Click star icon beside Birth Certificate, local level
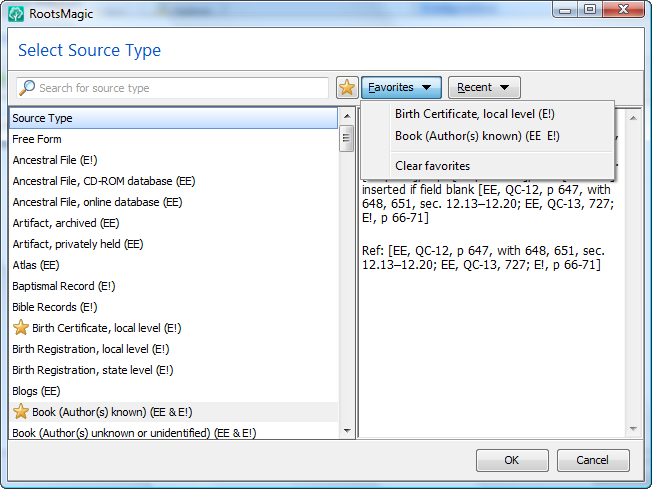 pyautogui.click(x=21, y=328)
